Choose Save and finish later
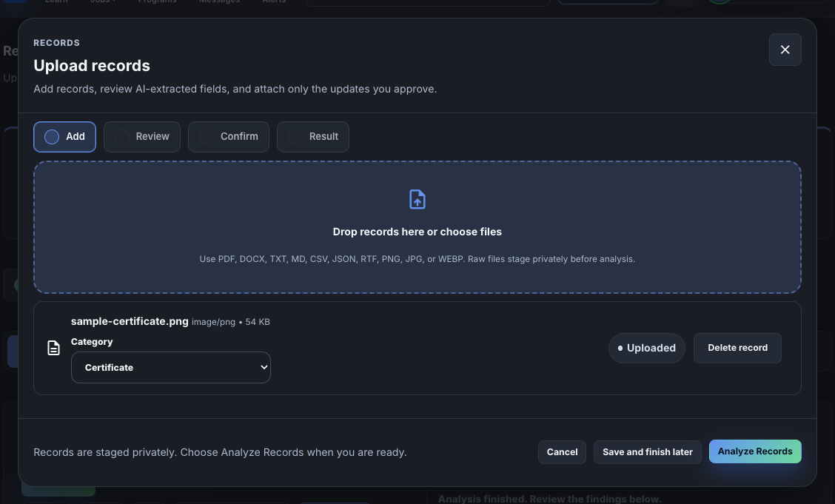Image resolution: width=835 pixels, height=504 pixels. pyautogui.click(x=647, y=452)
